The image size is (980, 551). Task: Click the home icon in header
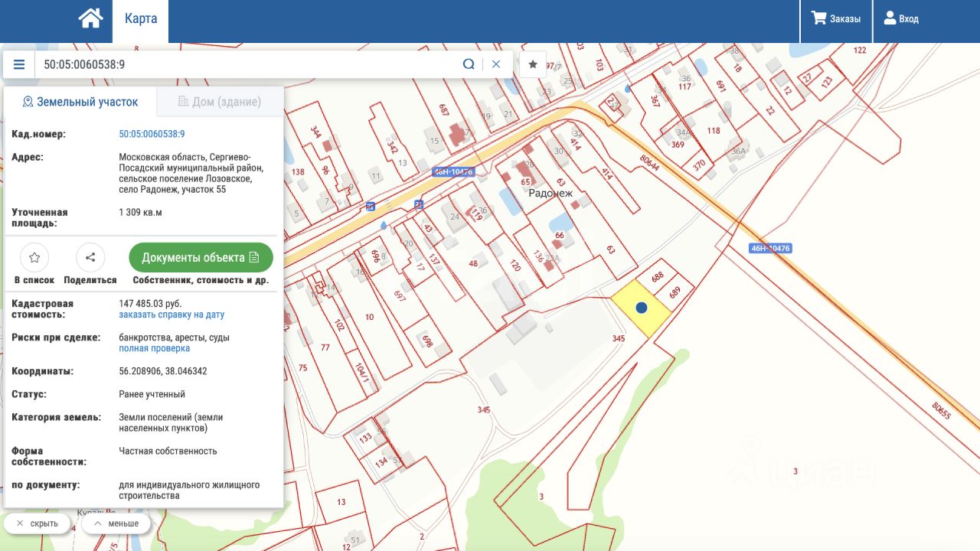click(x=90, y=18)
